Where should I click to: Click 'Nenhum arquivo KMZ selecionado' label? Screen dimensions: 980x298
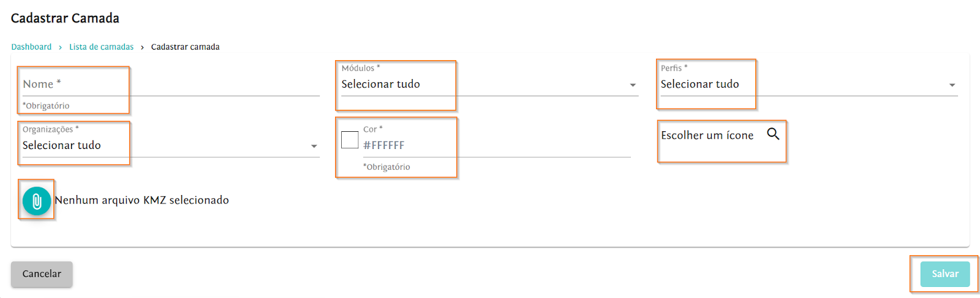(141, 200)
